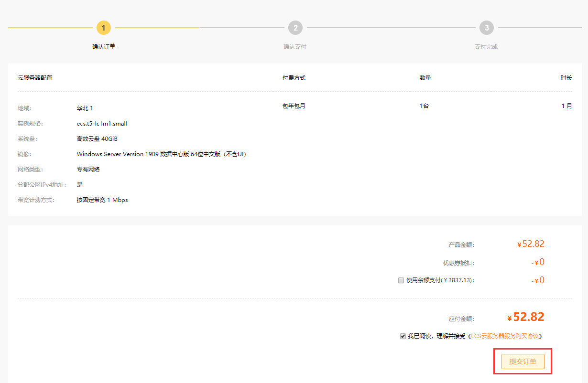Click the step 2 circle icon
Screen dimensions: 588x383
pyautogui.click(x=295, y=28)
